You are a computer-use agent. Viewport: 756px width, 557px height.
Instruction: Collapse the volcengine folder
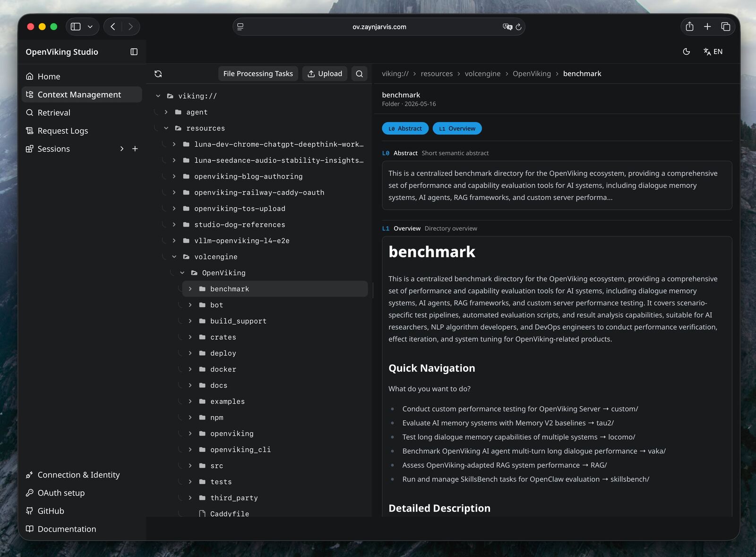point(174,257)
